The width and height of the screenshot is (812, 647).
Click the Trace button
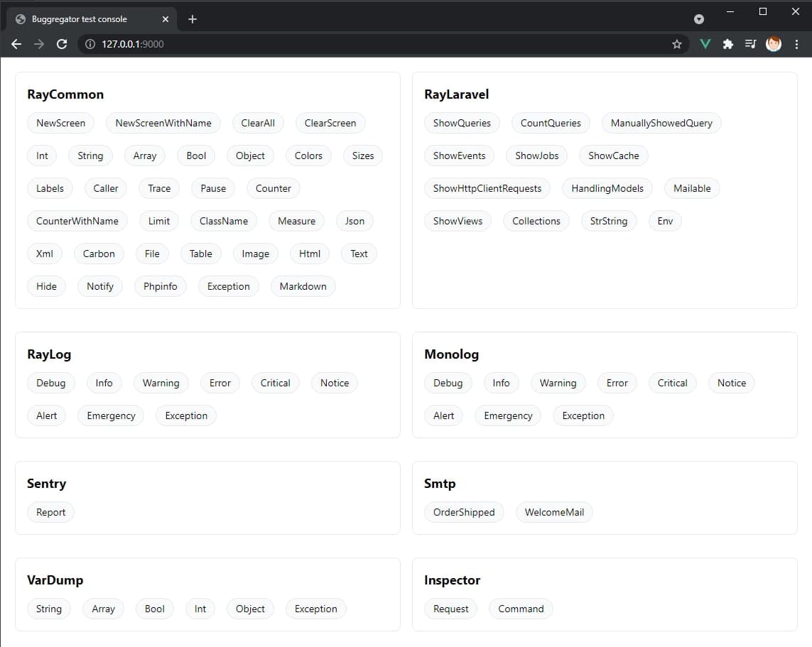coord(159,188)
